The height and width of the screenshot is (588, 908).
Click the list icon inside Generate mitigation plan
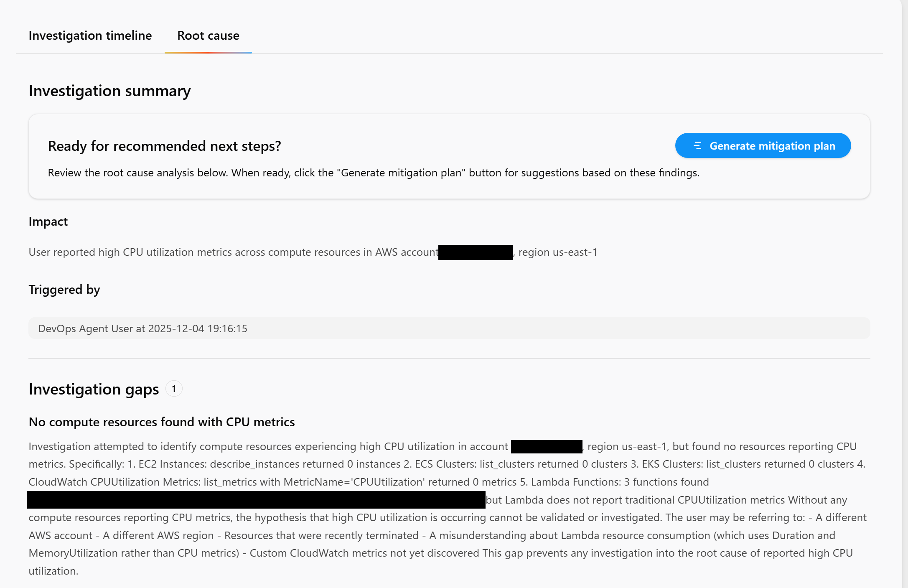[697, 146]
